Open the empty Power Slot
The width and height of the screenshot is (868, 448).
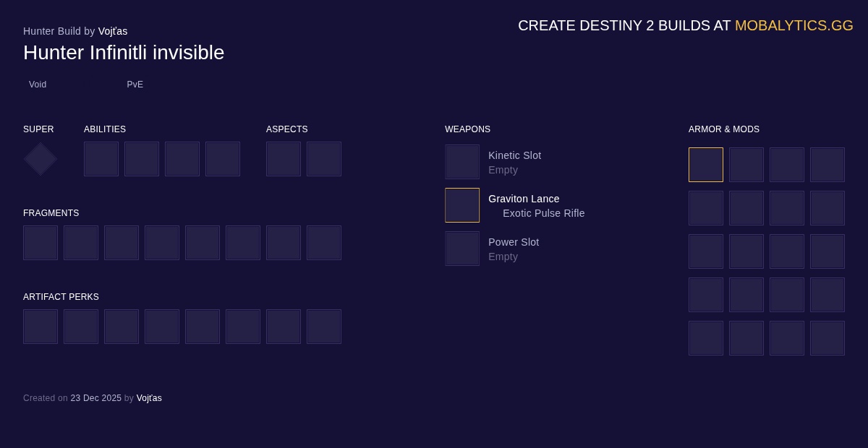462,248
